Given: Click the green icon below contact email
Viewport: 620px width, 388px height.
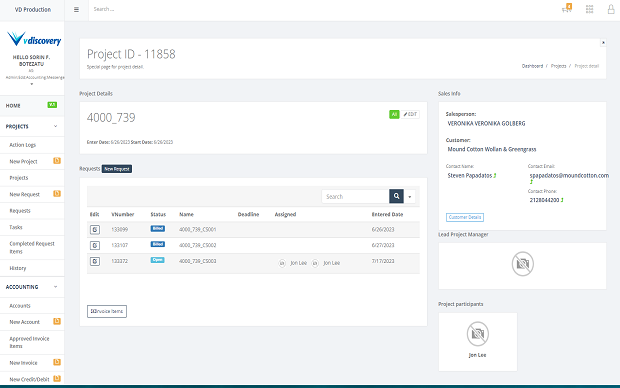Looking at the screenshot, I should (531, 182).
